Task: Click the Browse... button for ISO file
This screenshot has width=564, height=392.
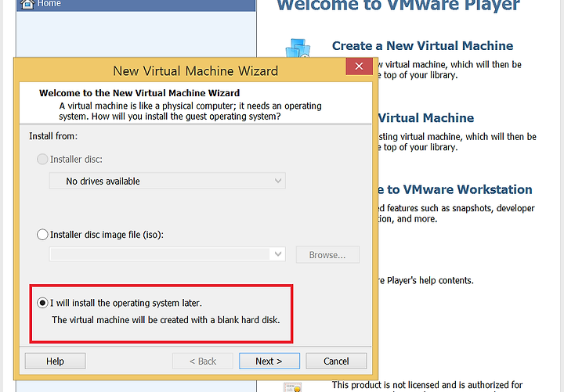Action: 327,255
